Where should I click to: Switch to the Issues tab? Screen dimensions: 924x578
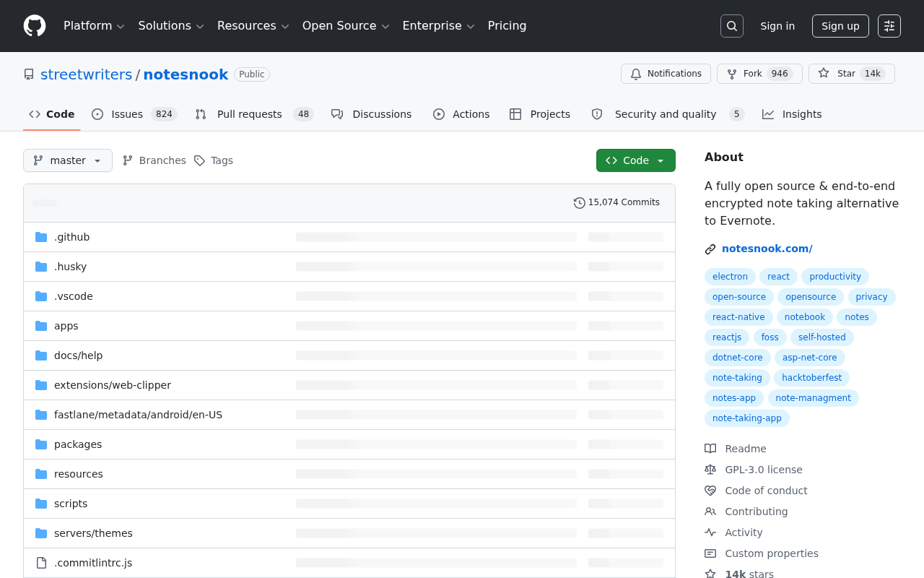pos(134,114)
